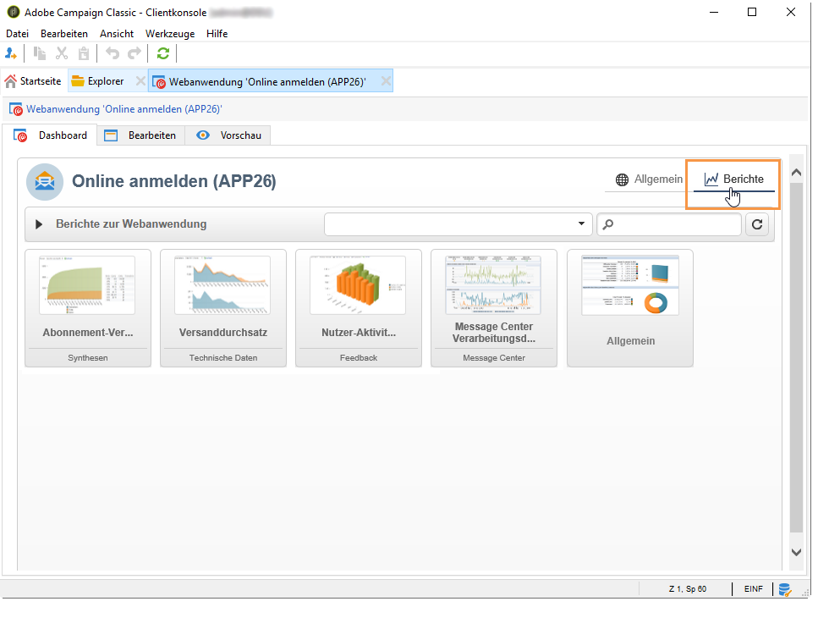Click the Bearbeiten tab window icon
Viewport: 840px width, 629px height.
111,135
